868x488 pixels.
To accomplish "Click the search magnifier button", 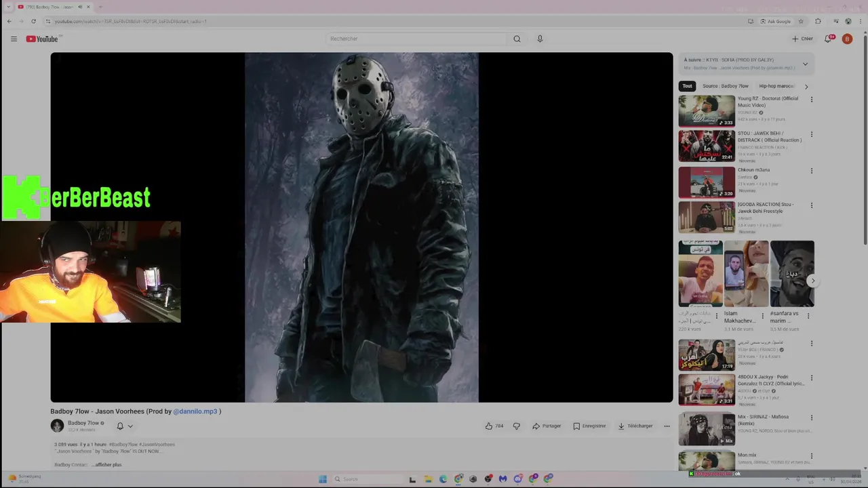I will 517,39.
